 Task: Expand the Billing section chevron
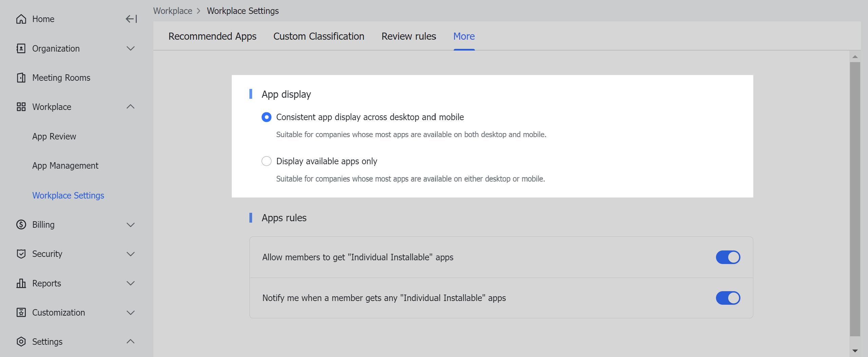131,225
